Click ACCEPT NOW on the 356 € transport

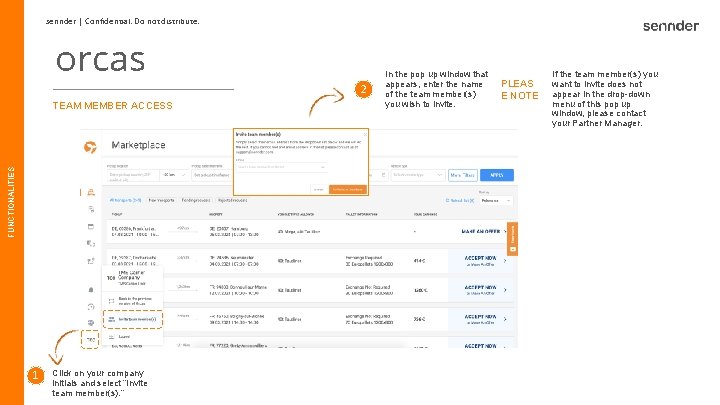coord(480,316)
